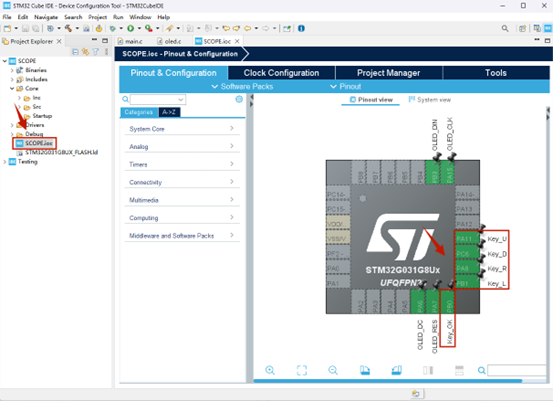Expand the Computing category
Image resolution: width=553 pixels, height=401 pixels.
[x=182, y=218]
